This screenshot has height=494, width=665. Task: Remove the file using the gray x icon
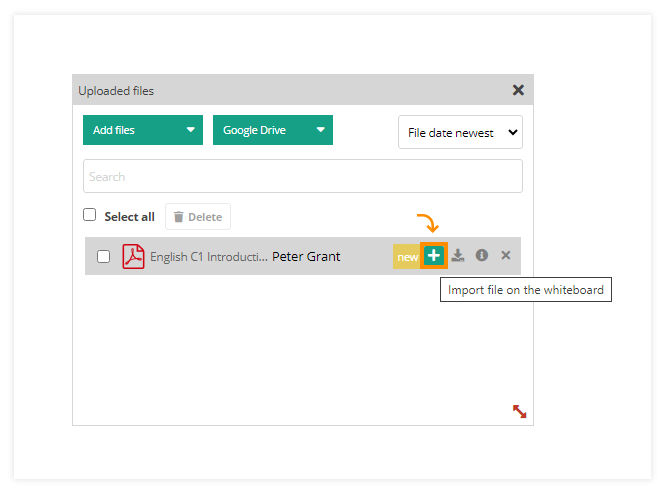point(506,256)
